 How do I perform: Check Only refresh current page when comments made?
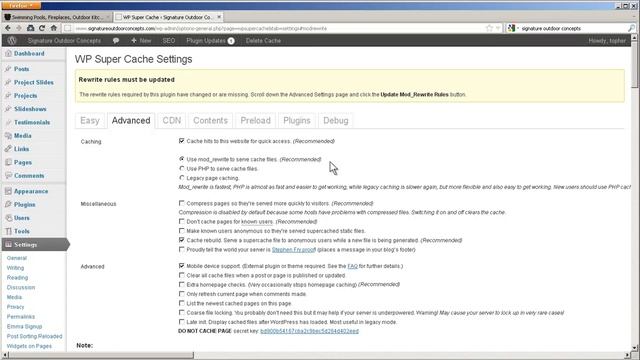[182, 293]
